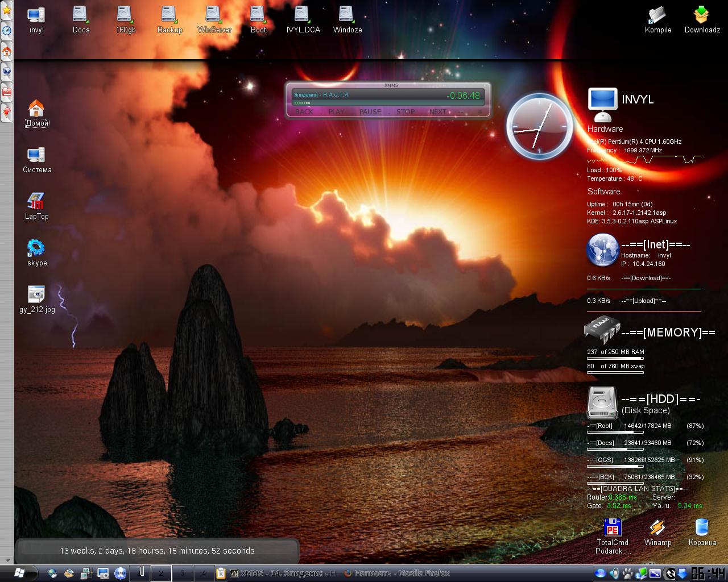Click the XMMS plus button
Image resolution: width=728 pixels, height=582 pixels.
pyautogui.click(x=480, y=112)
